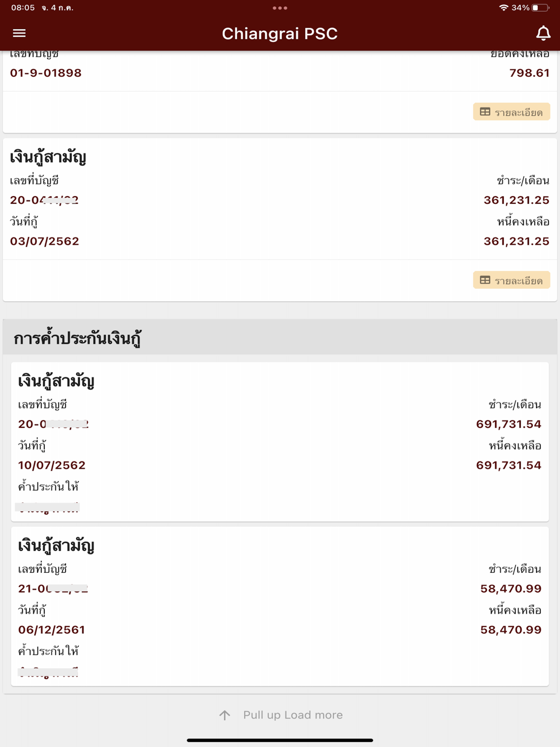Tap the Pull up Load more arrow

[x=225, y=715]
